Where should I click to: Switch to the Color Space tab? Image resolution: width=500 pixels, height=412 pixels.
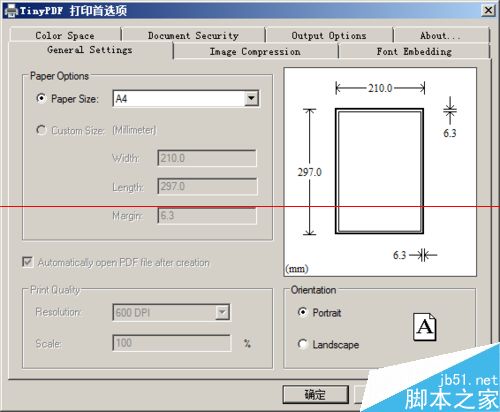coord(65,36)
